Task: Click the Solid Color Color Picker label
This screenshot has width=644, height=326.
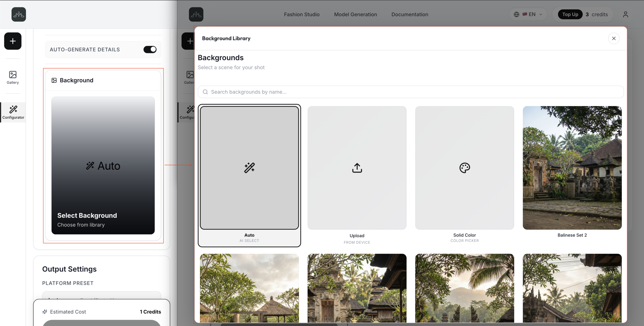Action: 465,238
